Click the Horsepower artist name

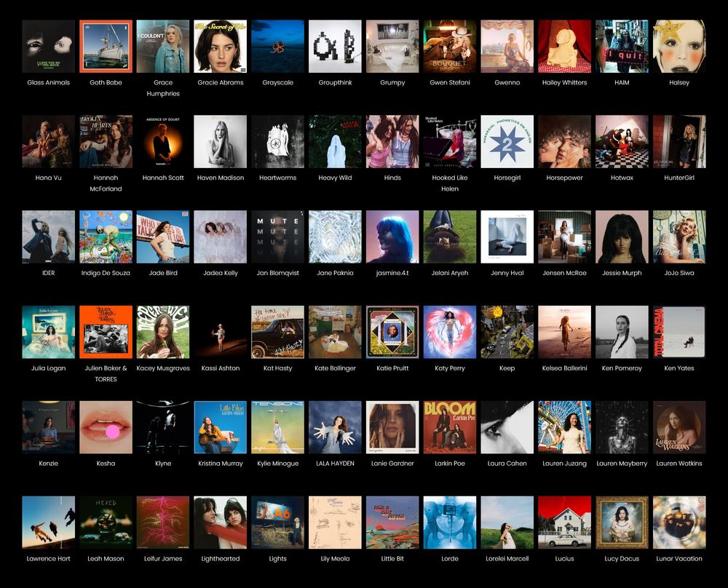click(565, 178)
